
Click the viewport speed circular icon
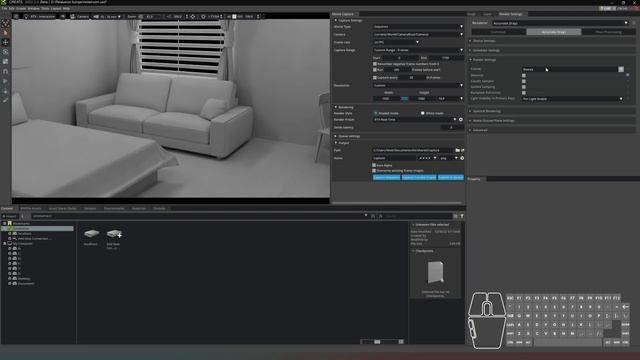pos(203,17)
